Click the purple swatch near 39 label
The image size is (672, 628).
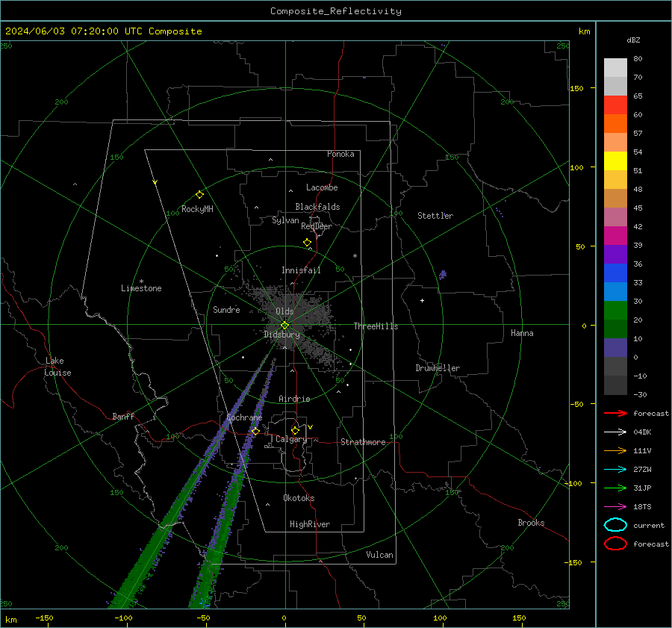(x=615, y=254)
